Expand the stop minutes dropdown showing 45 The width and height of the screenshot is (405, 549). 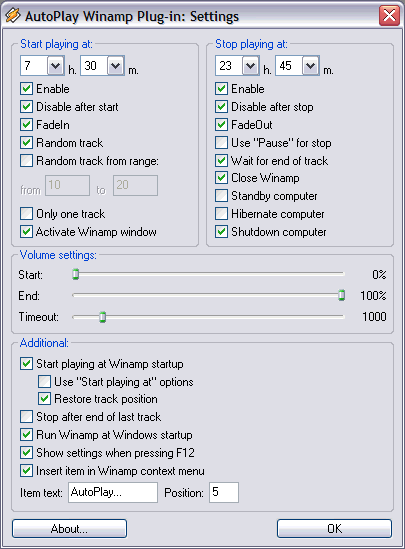(x=310, y=65)
